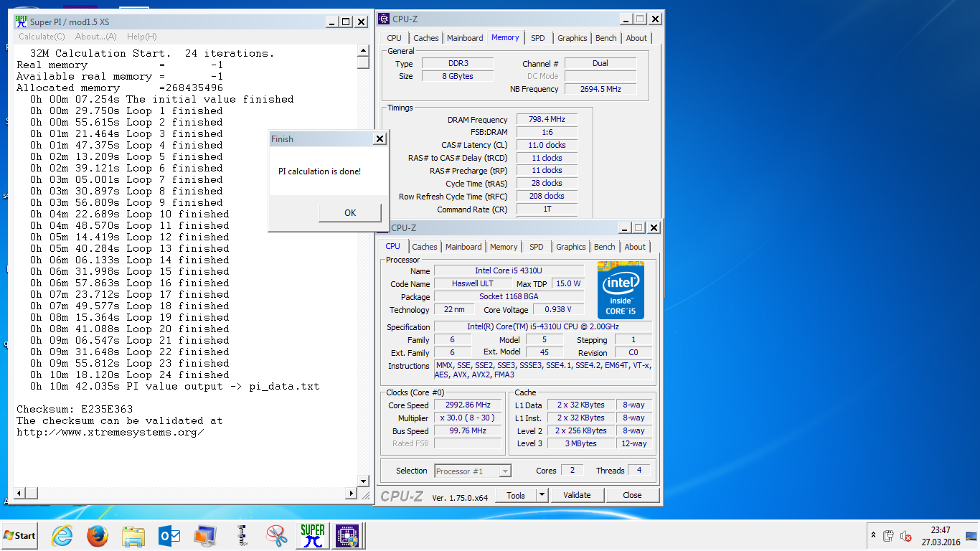This screenshot has width=980, height=551.
Task: Select About tab in the CPU-tab CPU-Z window
Action: [x=635, y=247]
